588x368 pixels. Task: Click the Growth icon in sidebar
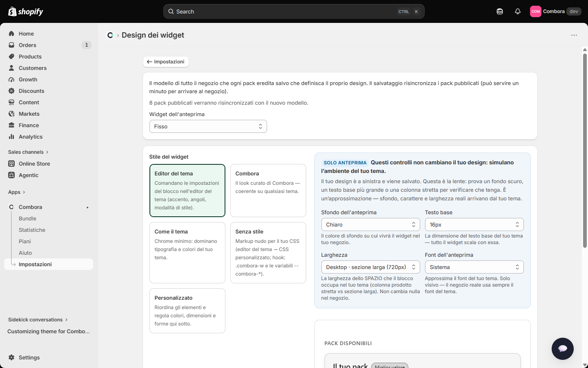point(11,79)
